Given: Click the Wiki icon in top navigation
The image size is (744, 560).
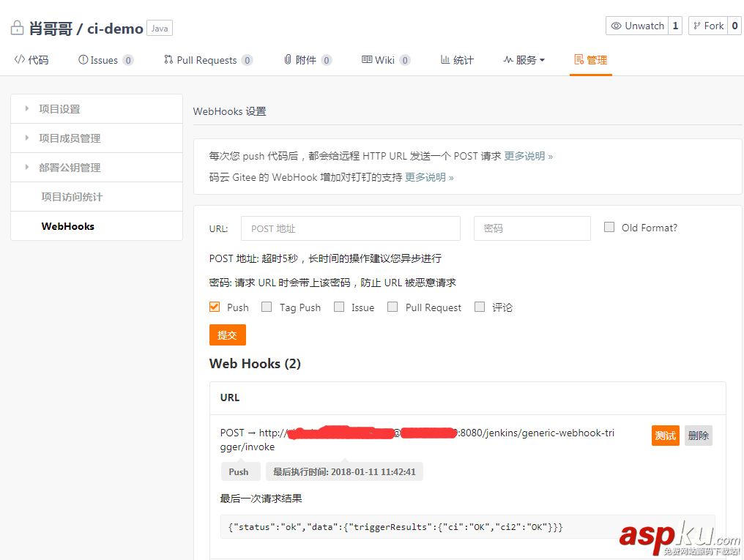Looking at the screenshot, I should pos(366,60).
